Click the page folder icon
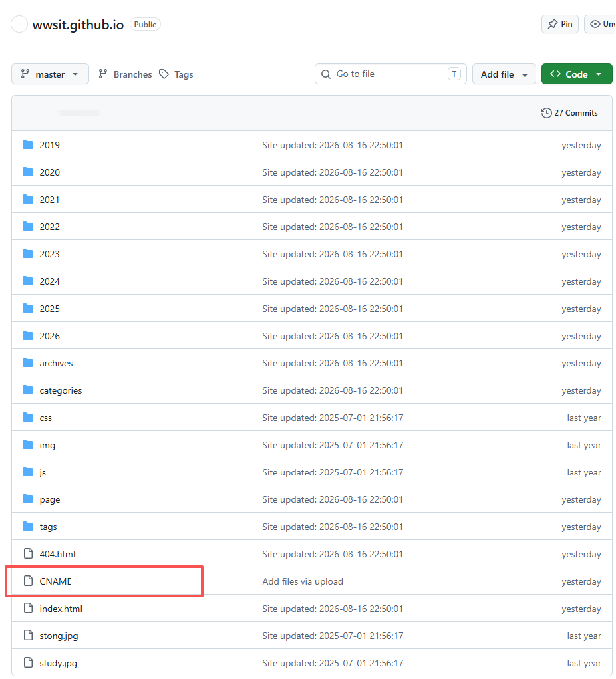The width and height of the screenshot is (616, 679). (28, 499)
